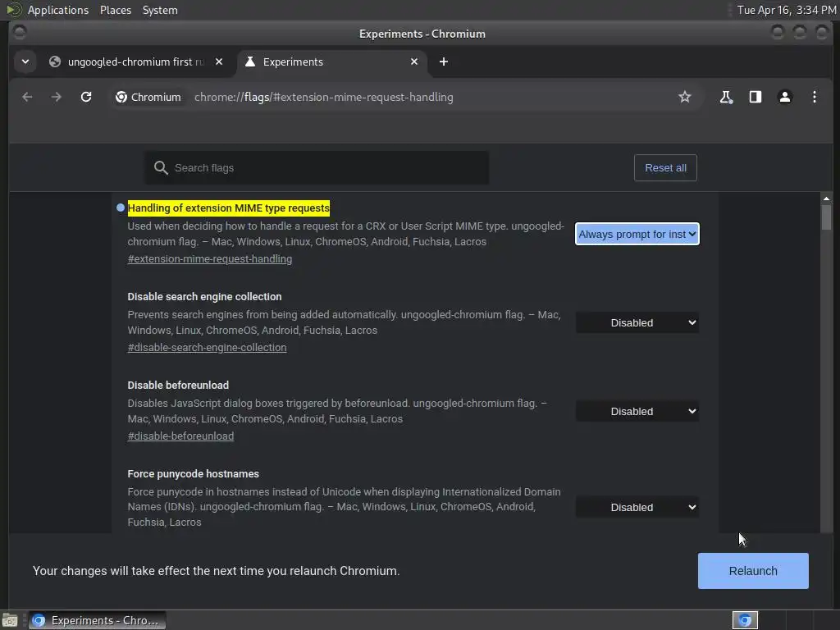Open Force punycode hostnames dropdown
The image size is (840, 630).
[637, 507]
